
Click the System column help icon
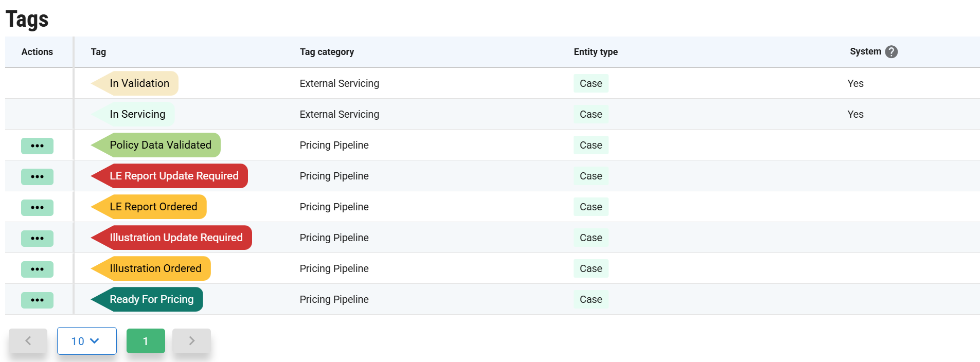coord(891,52)
